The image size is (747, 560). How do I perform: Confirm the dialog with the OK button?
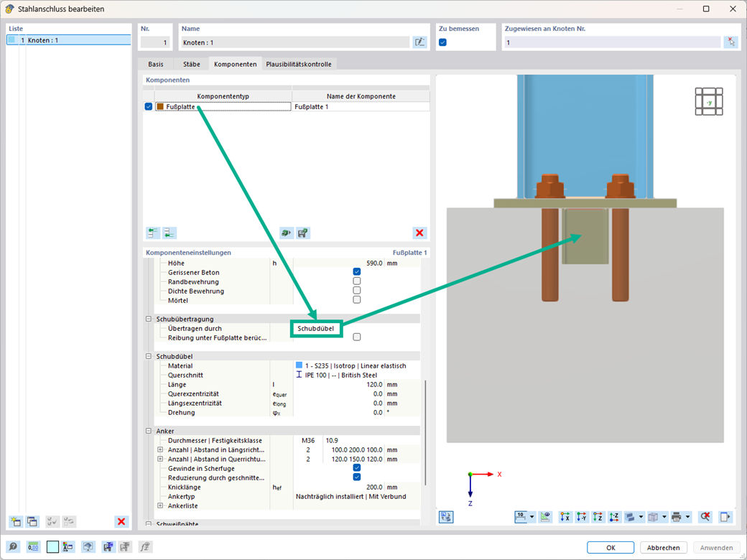pyautogui.click(x=611, y=548)
